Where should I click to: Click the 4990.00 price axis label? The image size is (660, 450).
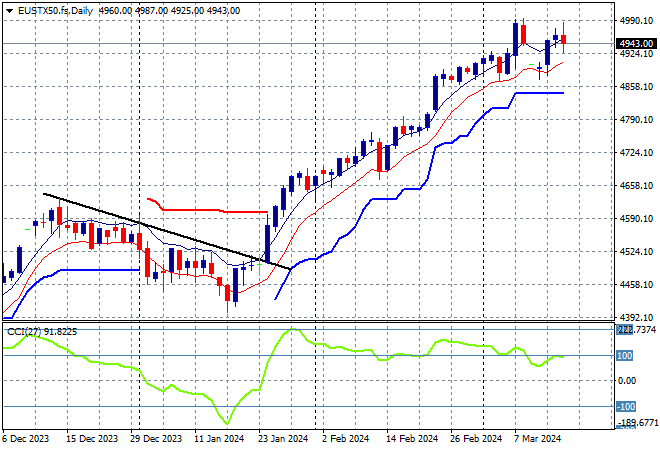pyautogui.click(x=636, y=20)
